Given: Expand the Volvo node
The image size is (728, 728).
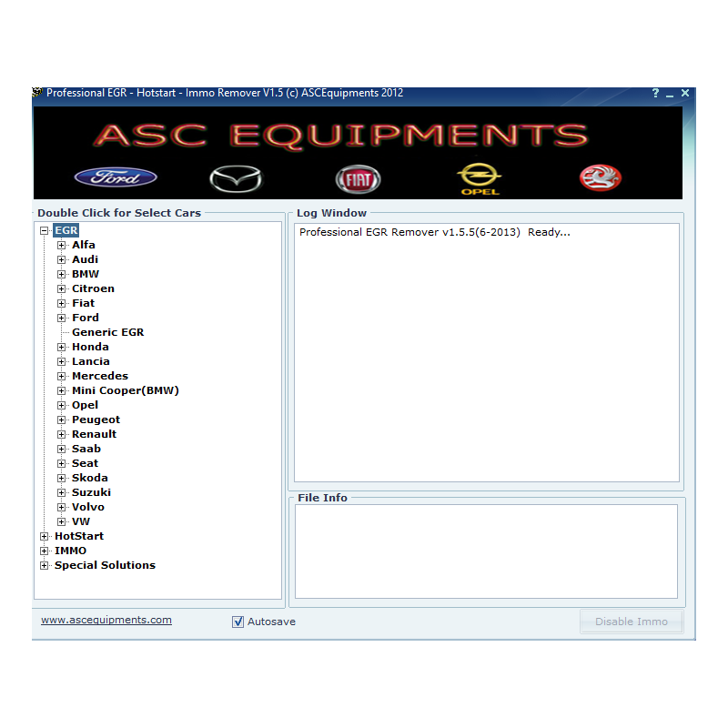Looking at the screenshot, I should 61,507.
